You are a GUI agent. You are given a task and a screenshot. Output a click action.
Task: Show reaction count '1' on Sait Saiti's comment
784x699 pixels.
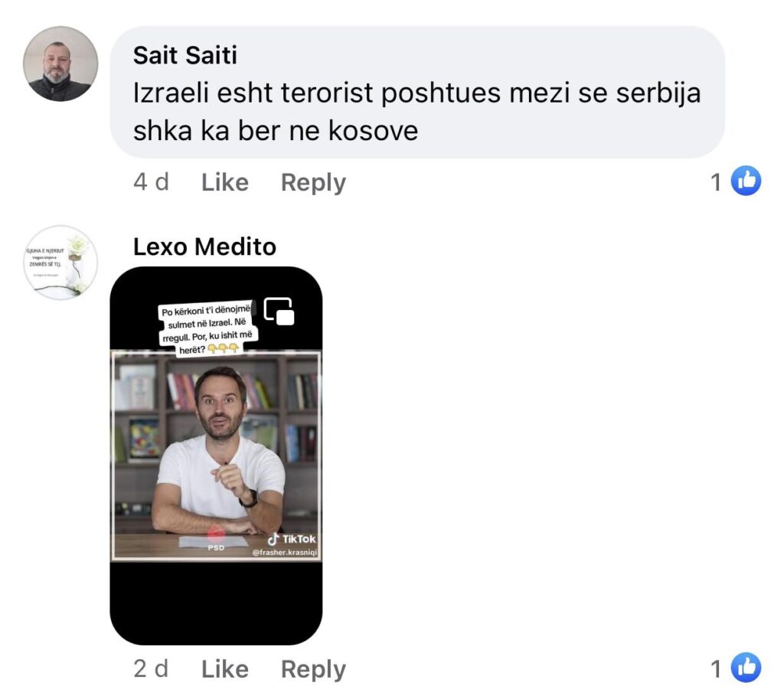[x=716, y=182]
